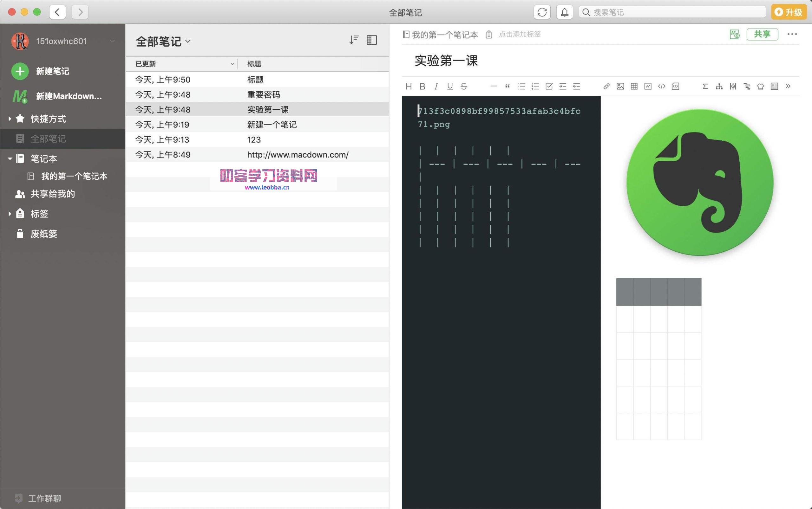Screen dimensions: 812x509
Task: Toggle bold formatting
Action: tap(422, 86)
